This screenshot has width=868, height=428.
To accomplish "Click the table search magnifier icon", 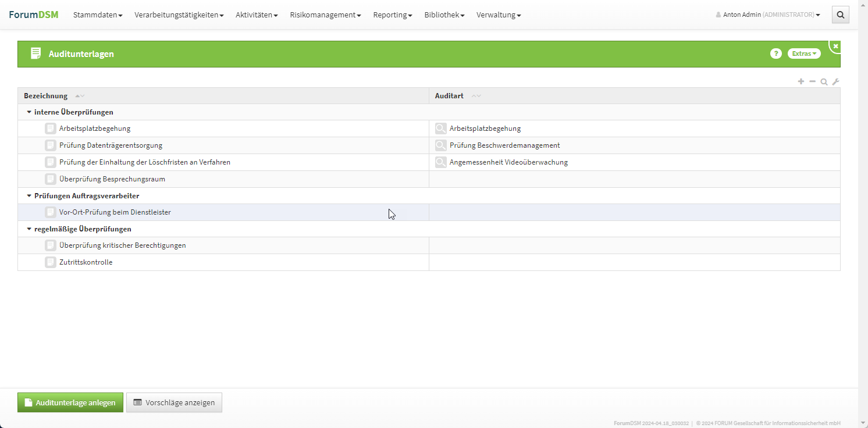I will pyautogui.click(x=824, y=82).
